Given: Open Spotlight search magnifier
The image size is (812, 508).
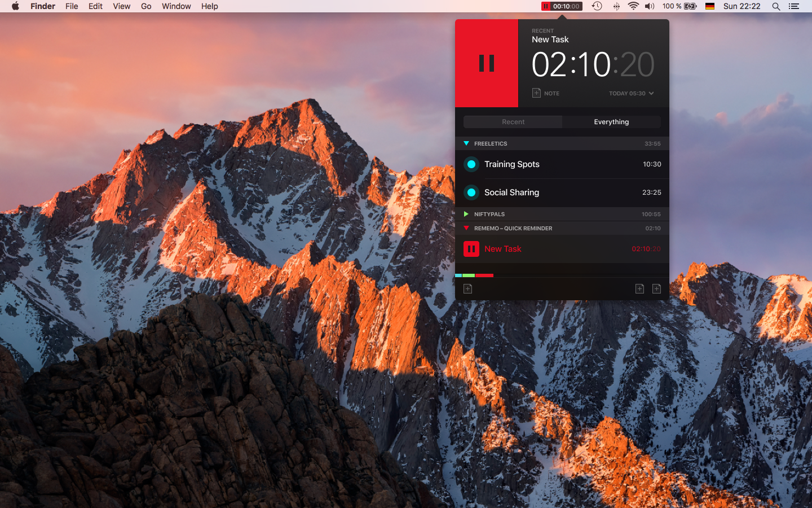Looking at the screenshot, I should [776, 6].
